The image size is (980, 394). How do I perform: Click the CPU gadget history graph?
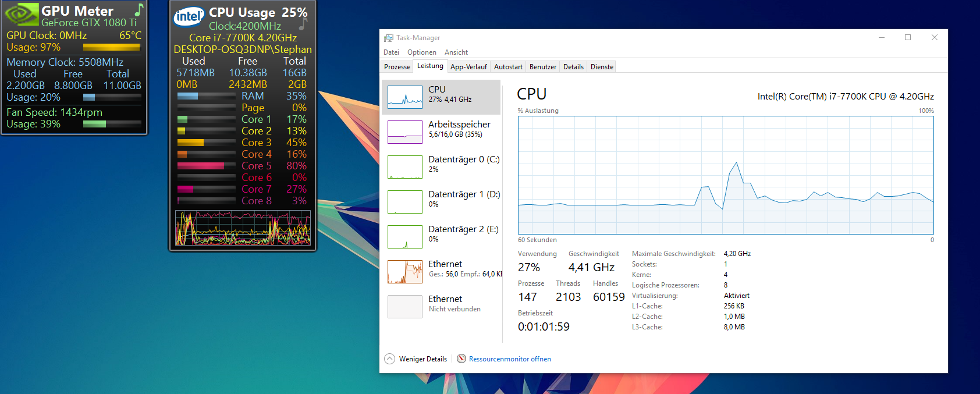coord(243,228)
